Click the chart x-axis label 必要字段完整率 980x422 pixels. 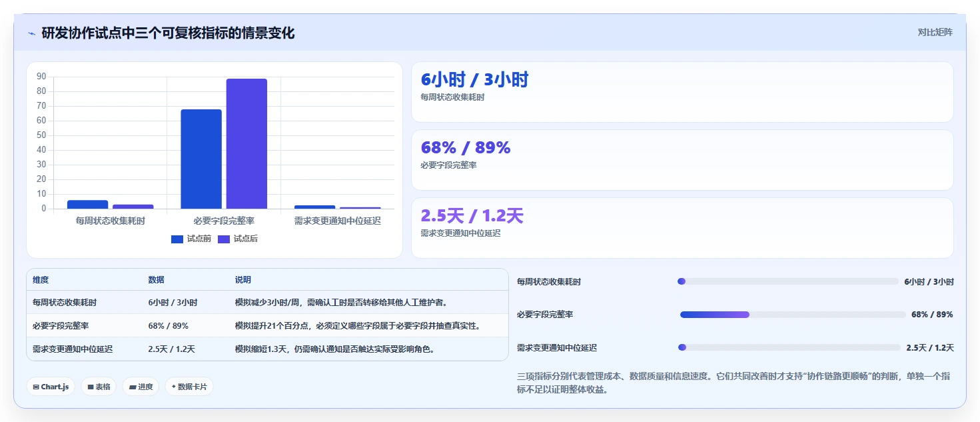click(x=224, y=221)
